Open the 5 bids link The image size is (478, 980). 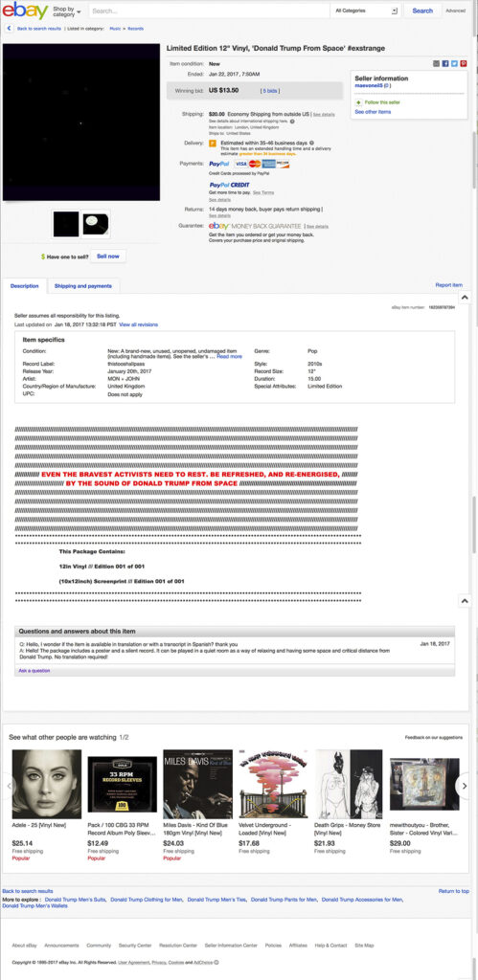pos(270,91)
